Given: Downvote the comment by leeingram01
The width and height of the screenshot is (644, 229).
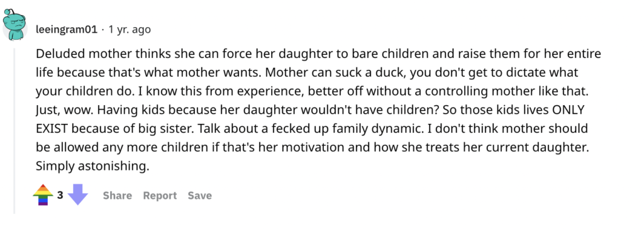Looking at the screenshot, I should click(77, 195).
